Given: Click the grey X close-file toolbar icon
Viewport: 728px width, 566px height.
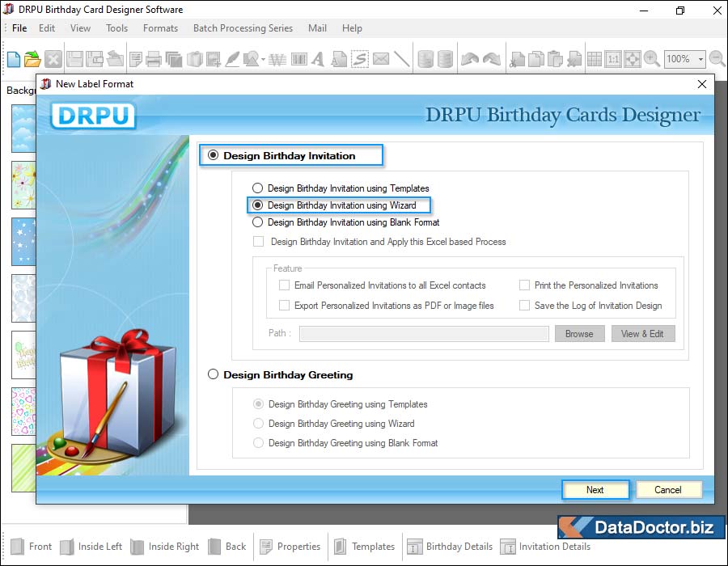Looking at the screenshot, I should 53,59.
